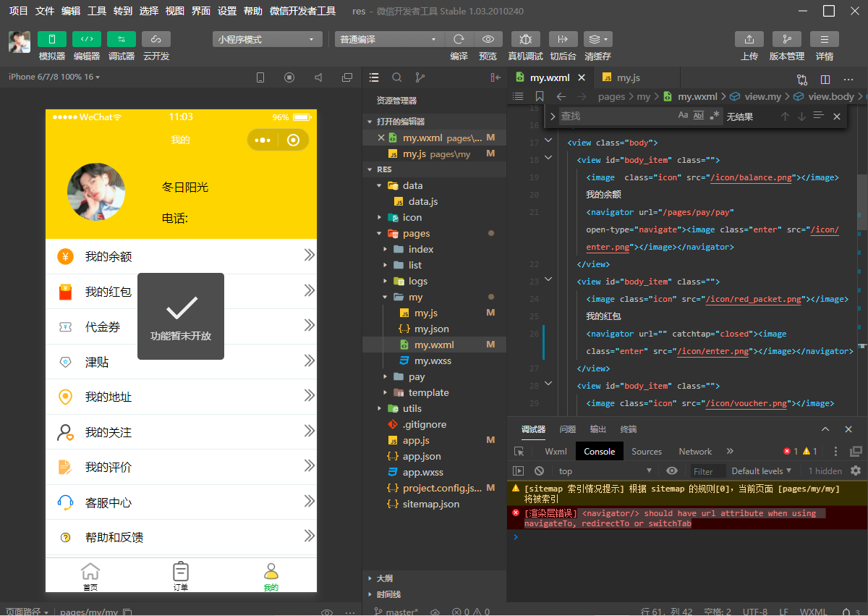Tap the 首页 tab bar item
868x616 pixels.
(90, 576)
